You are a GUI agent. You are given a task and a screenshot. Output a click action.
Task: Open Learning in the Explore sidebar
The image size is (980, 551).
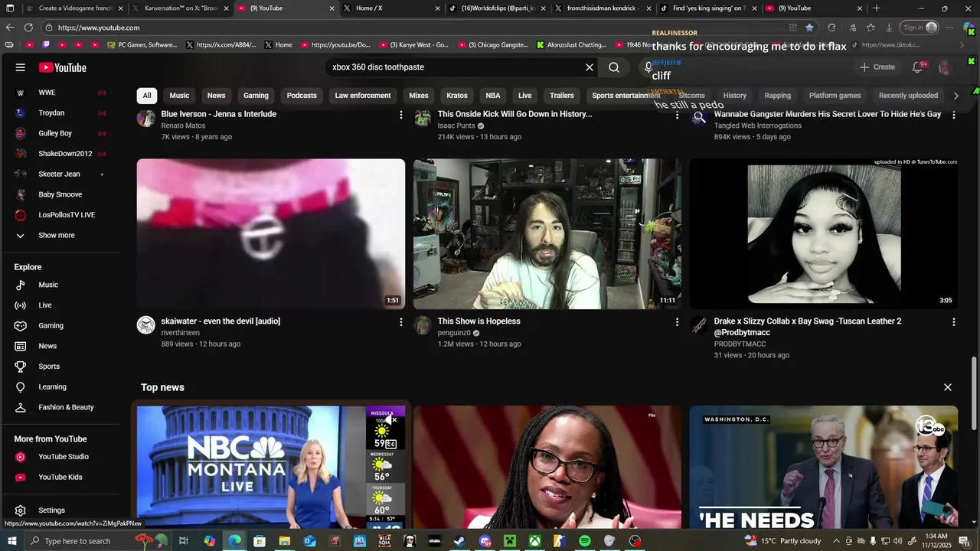coord(61,387)
